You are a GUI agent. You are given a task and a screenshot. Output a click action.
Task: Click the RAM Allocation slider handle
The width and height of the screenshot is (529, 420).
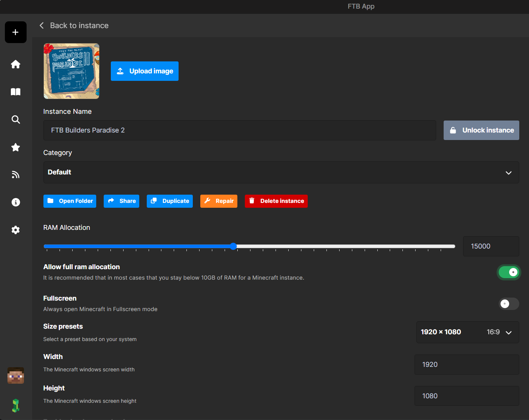(x=233, y=246)
